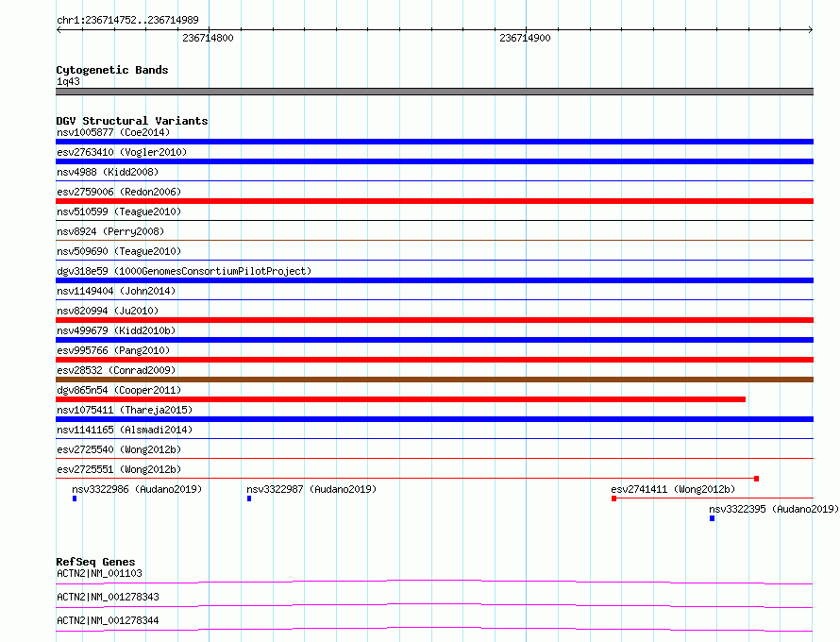Select the esv2763410 (Vogler2010) variant label
Image resolution: width=840 pixels, height=642 pixels.
tap(122, 152)
